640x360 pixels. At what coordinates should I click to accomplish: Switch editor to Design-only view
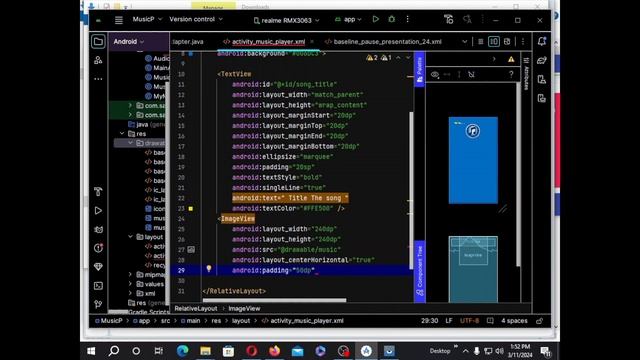[507, 42]
